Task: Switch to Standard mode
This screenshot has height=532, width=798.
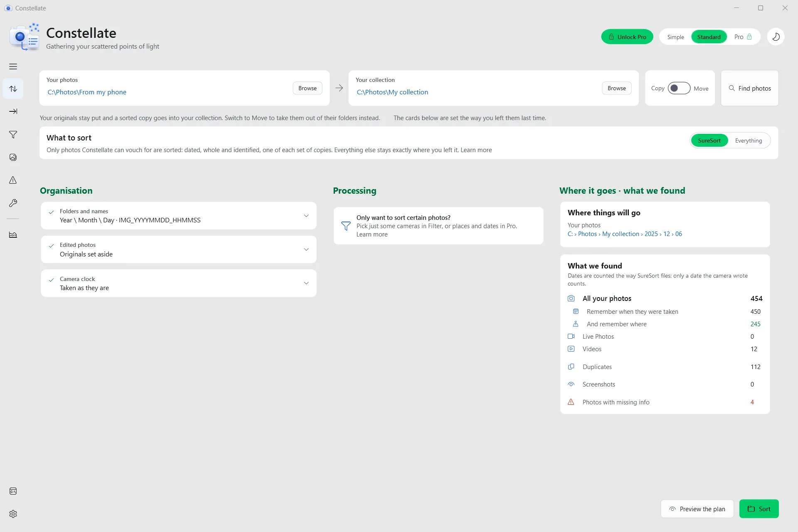Action: [x=709, y=37]
